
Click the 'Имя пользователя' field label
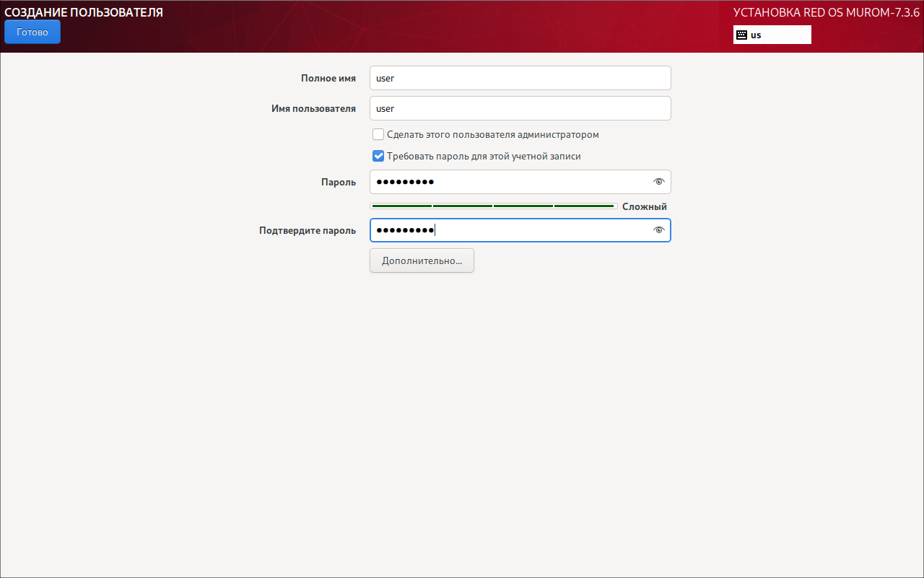[x=313, y=108]
